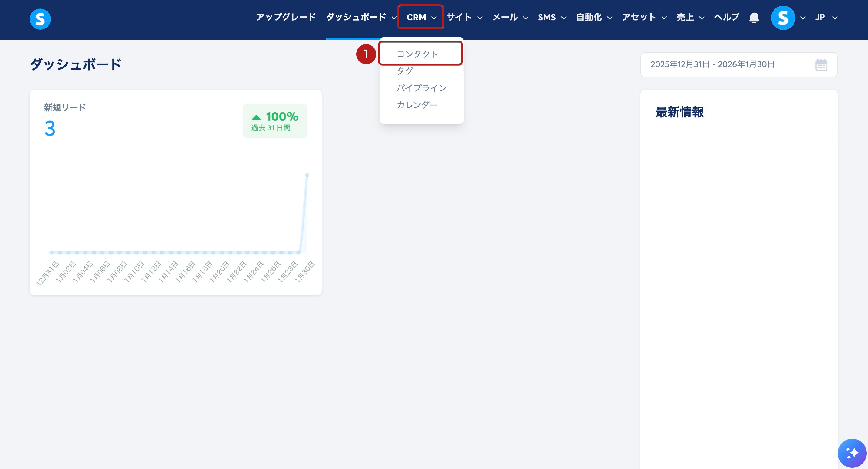Click the green up-arrow 100% badge
The height and width of the screenshot is (469, 868).
[x=275, y=121]
